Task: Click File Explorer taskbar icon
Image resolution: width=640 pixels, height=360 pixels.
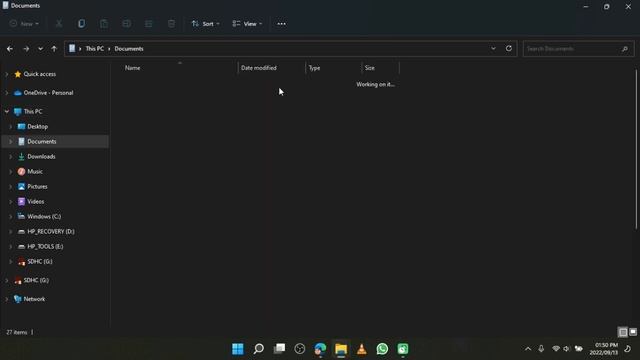Action: pyautogui.click(x=341, y=349)
